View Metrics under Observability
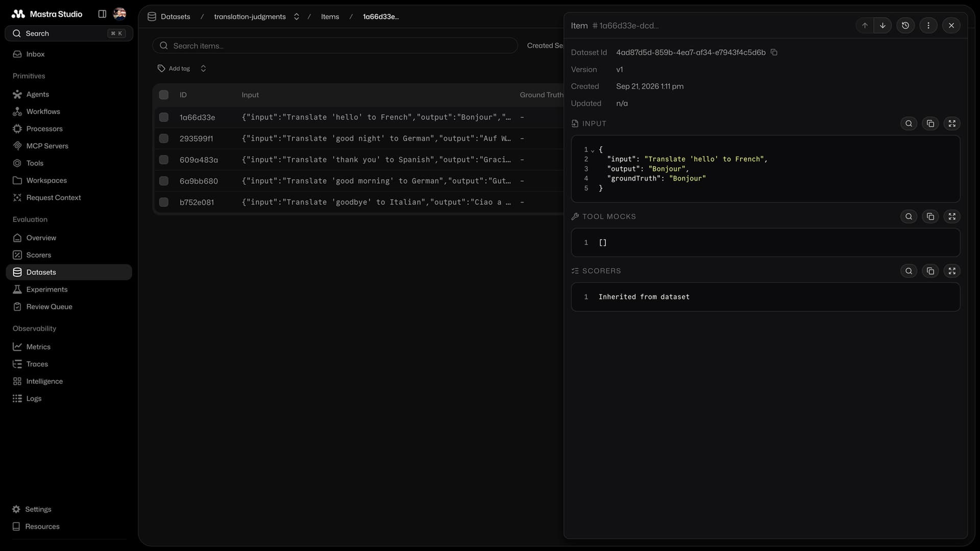The height and width of the screenshot is (551, 980). coord(69,347)
